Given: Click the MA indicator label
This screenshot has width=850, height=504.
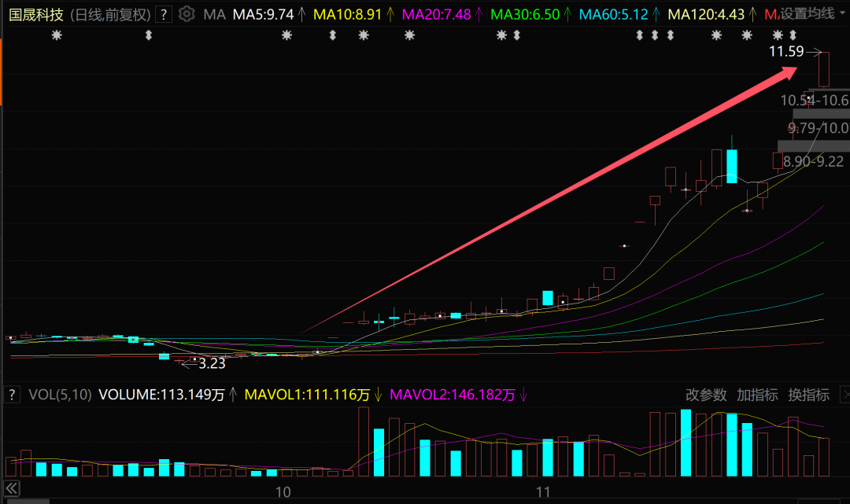Looking at the screenshot, I should [214, 15].
